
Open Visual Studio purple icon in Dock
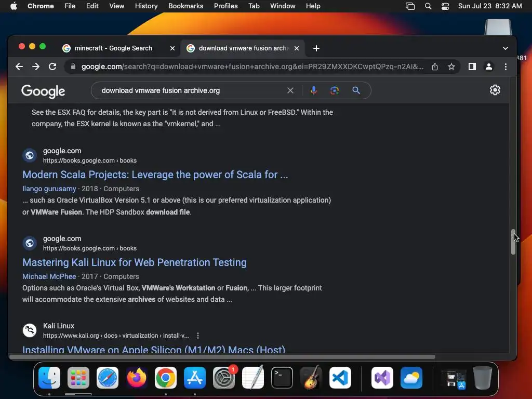tap(382, 378)
